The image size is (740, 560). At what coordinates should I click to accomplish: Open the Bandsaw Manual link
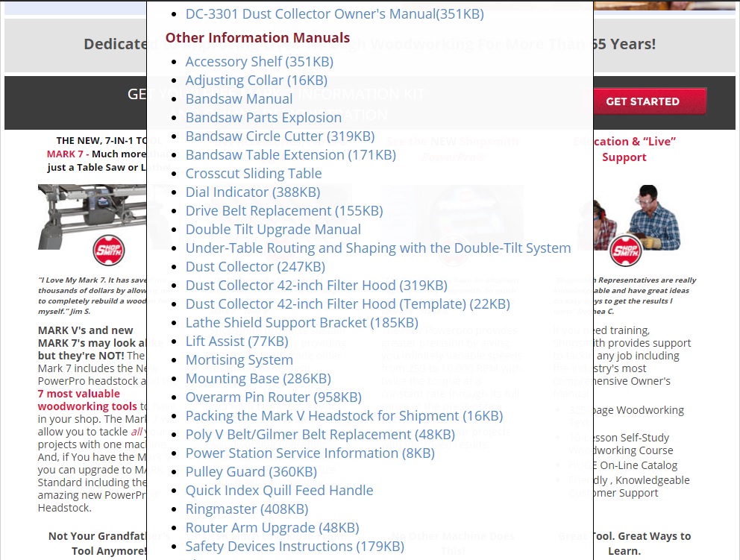tap(239, 99)
